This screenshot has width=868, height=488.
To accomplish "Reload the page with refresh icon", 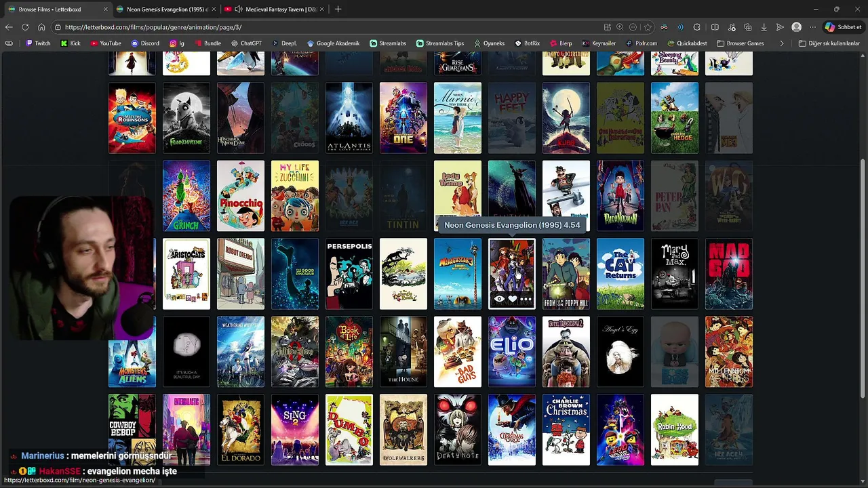I will pos(25,27).
